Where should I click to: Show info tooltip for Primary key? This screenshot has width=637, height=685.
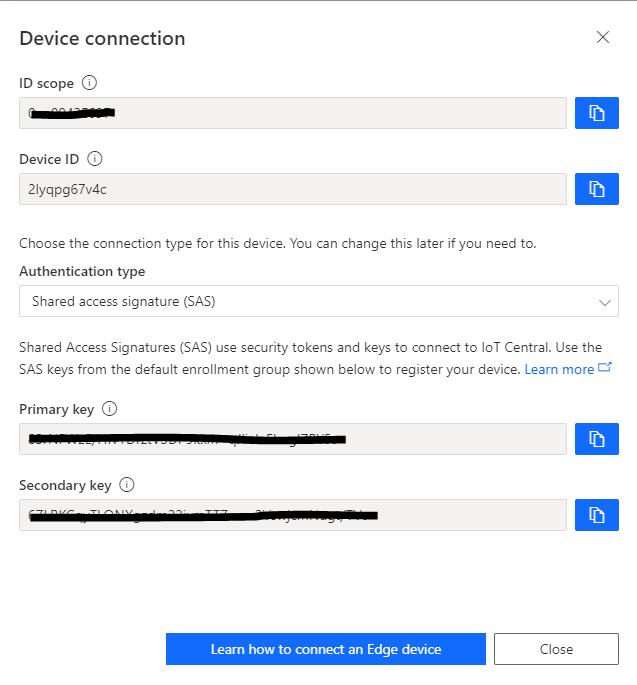pyautogui.click(x=110, y=409)
